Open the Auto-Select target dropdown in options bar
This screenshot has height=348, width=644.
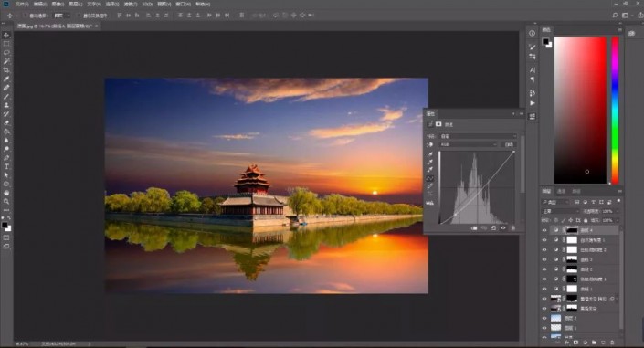click(62, 16)
